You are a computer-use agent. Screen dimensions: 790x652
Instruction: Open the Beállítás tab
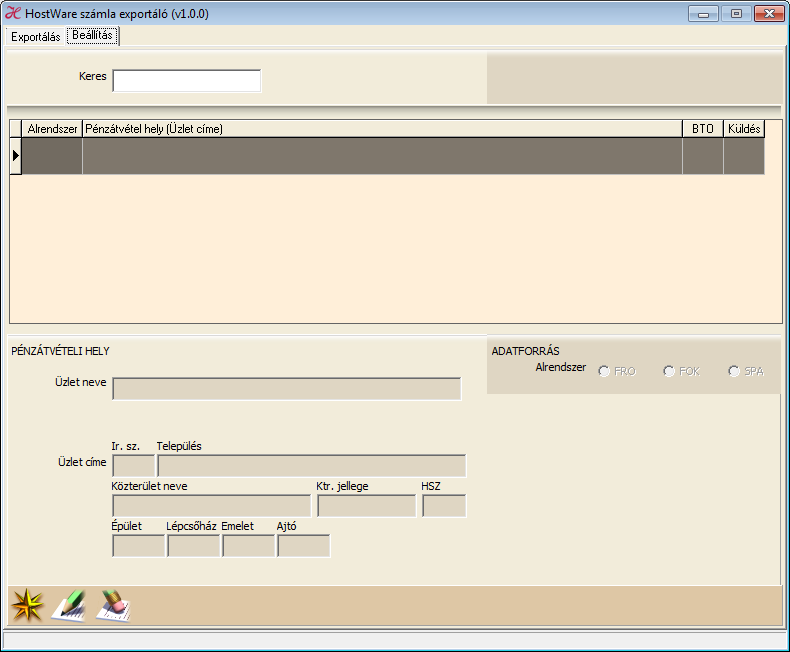[x=92, y=35]
